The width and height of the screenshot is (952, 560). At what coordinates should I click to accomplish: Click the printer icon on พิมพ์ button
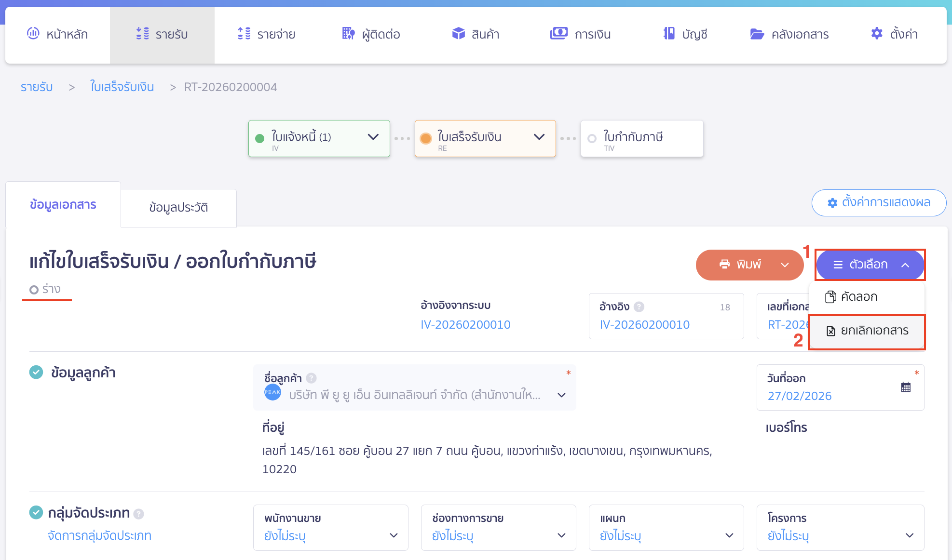(724, 264)
